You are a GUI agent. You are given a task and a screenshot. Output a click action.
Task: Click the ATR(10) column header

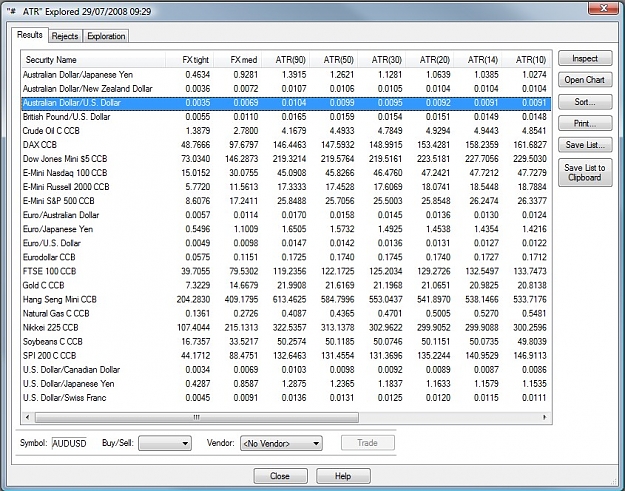coord(527,60)
